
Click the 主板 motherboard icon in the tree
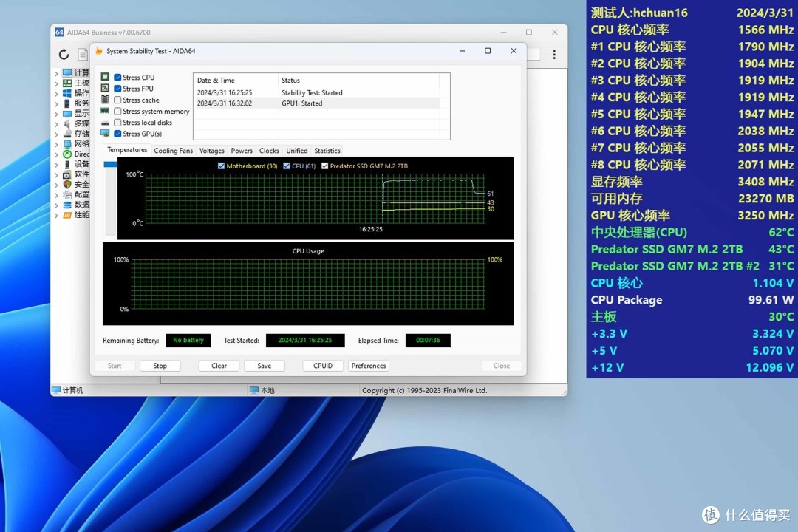pos(67,83)
